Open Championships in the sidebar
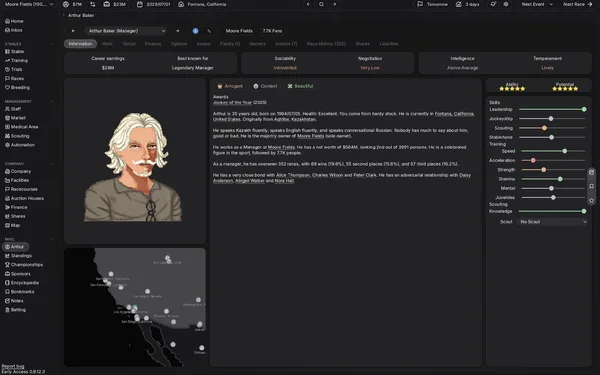 pyautogui.click(x=24, y=265)
